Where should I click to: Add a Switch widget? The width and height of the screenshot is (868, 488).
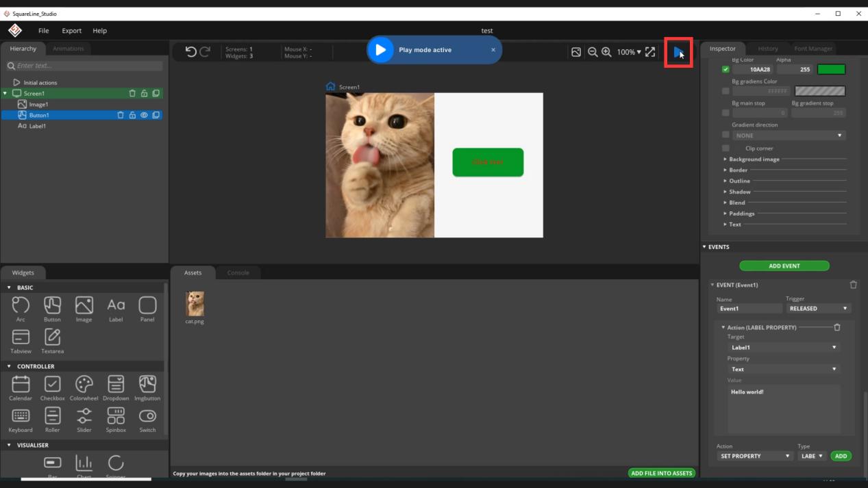(x=147, y=420)
